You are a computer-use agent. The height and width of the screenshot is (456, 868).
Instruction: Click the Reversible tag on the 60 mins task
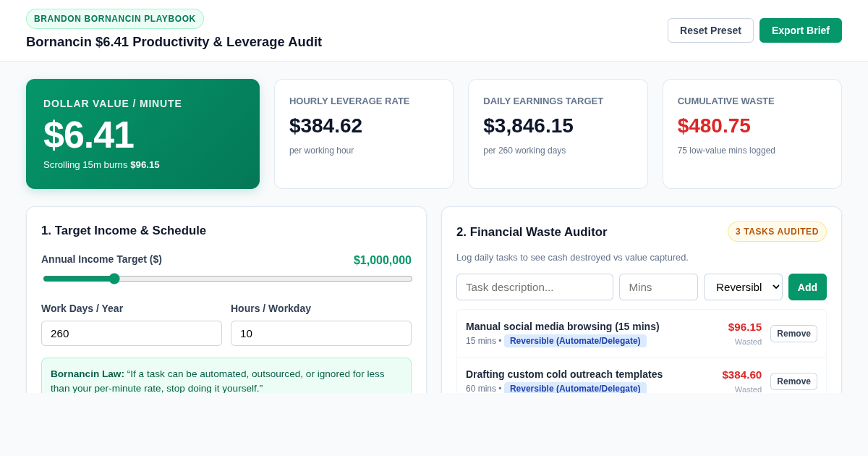[575, 388]
